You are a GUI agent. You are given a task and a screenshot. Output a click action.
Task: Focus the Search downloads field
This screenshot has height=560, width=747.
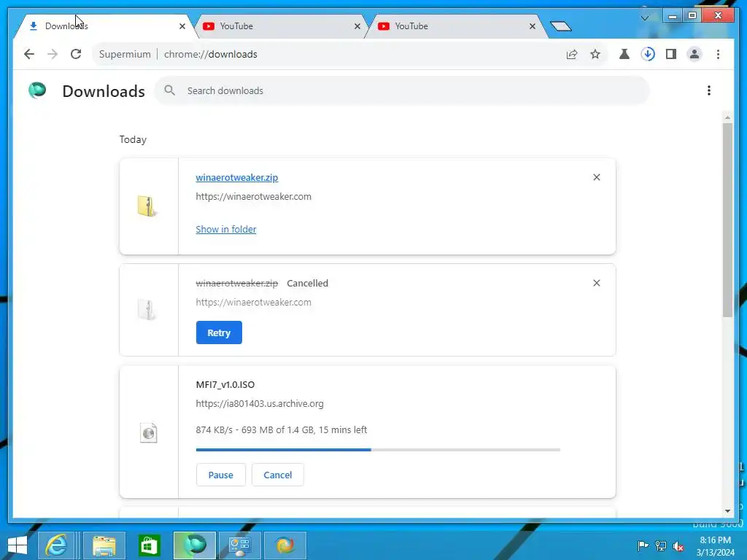(x=402, y=90)
